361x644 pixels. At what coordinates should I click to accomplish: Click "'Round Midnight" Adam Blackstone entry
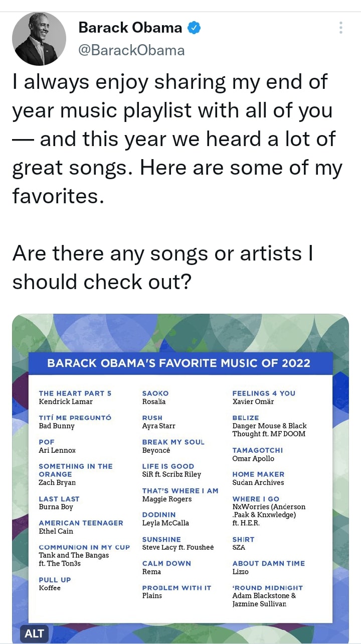pos(268,595)
